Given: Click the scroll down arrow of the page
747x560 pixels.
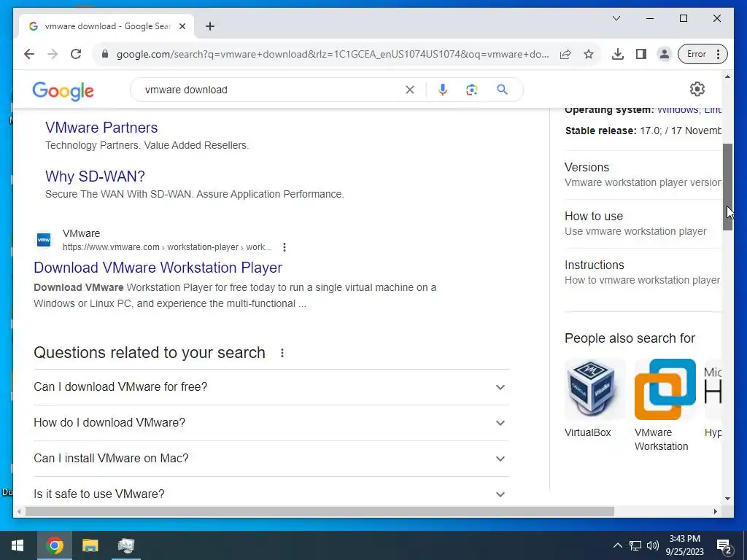Looking at the screenshot, I should click(727, 499).
